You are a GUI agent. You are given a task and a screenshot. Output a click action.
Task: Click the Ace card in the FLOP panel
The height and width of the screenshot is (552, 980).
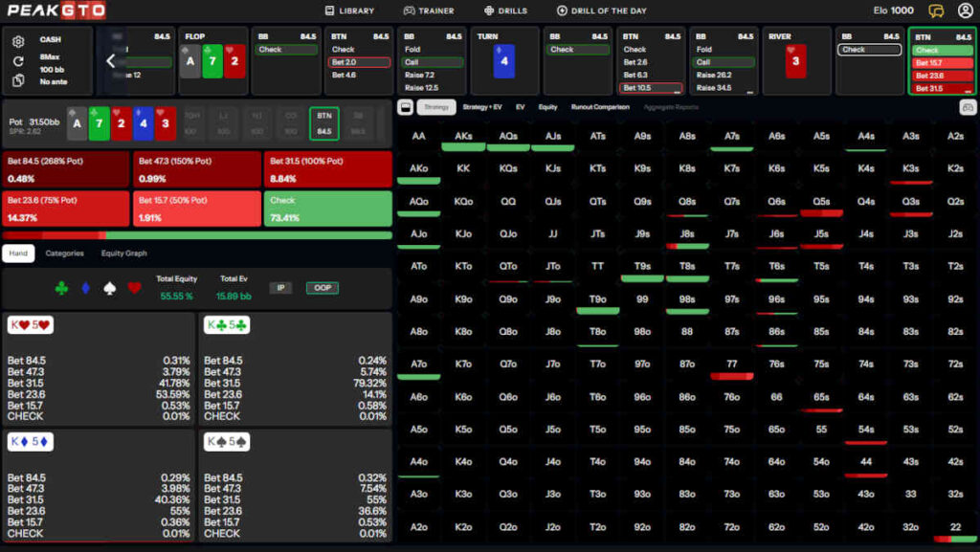(190, 61)
